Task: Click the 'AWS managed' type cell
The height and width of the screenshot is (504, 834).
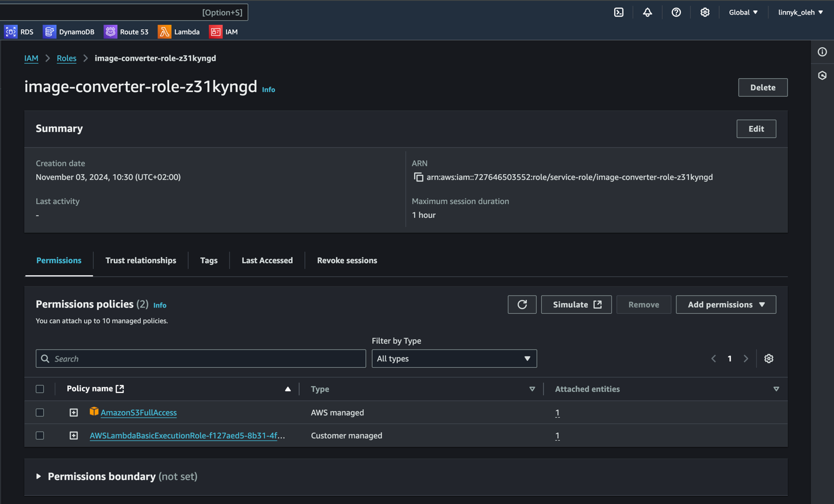Action: tap(337, 413)
